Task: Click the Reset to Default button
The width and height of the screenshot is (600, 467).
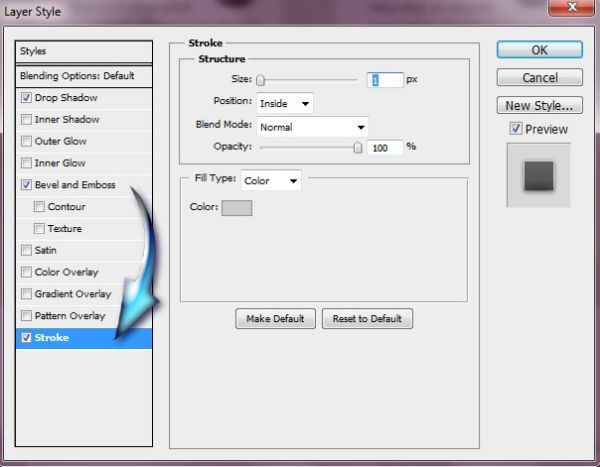Action: [x=367, y=318]
